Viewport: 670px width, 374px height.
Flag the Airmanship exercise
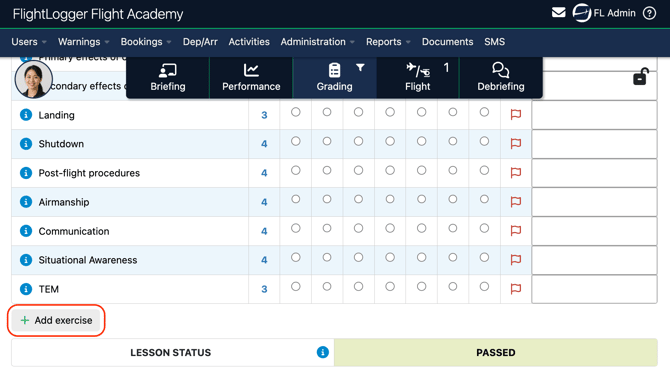pyautogui.click(x=516, y=202)
